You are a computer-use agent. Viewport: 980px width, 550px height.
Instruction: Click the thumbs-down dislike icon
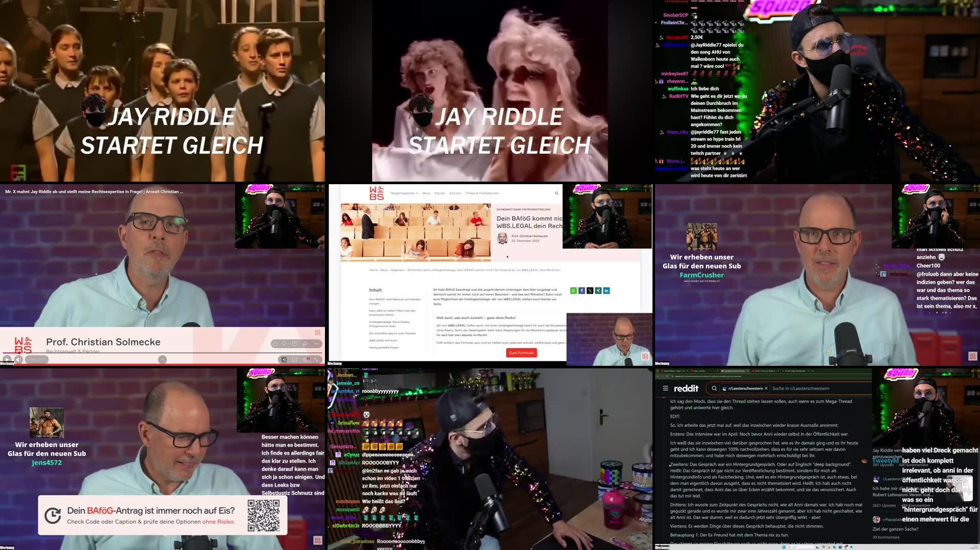coord(284,344)
